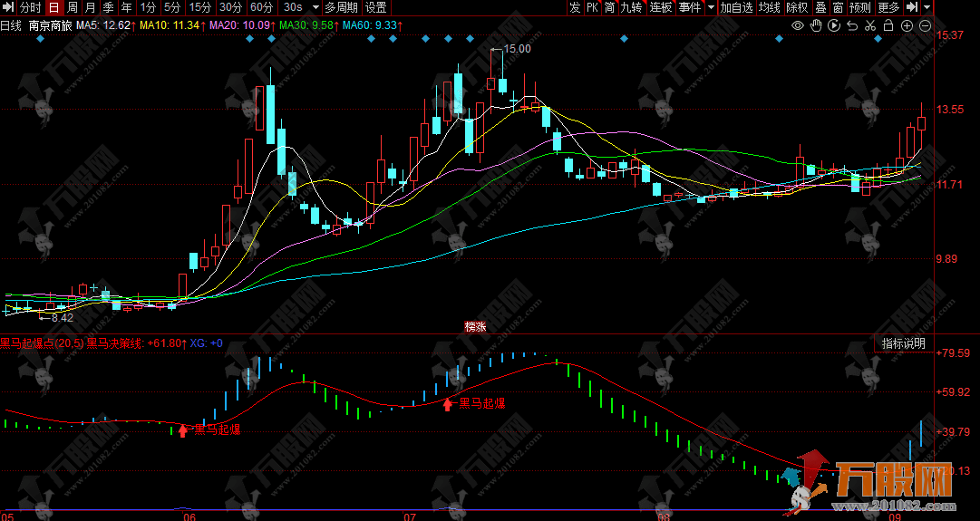Expand the dropdown next to 事件

(711, 8)
